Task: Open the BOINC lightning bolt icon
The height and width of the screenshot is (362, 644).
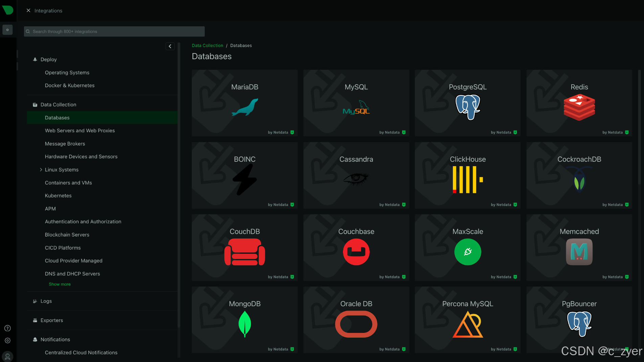Action: tap(245, 180)
